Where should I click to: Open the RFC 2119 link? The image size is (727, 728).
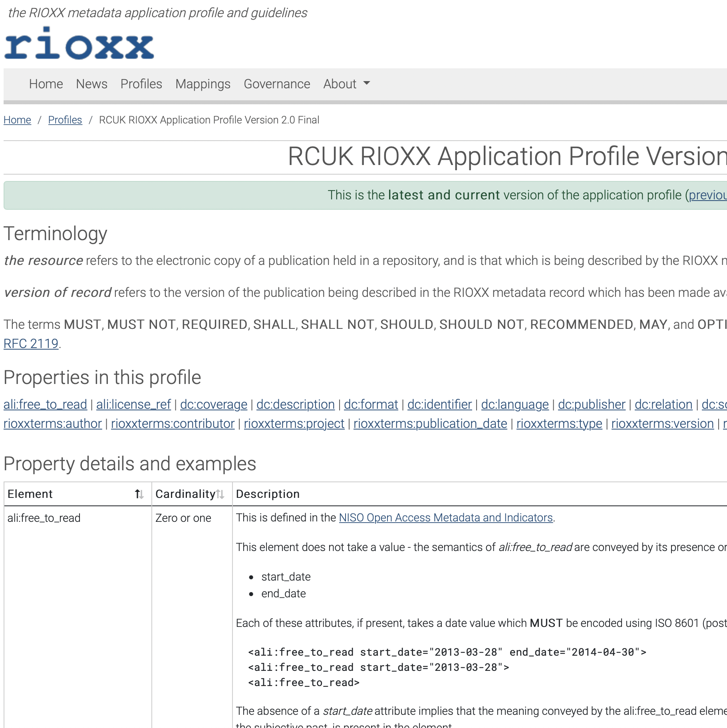click(31, 344)
